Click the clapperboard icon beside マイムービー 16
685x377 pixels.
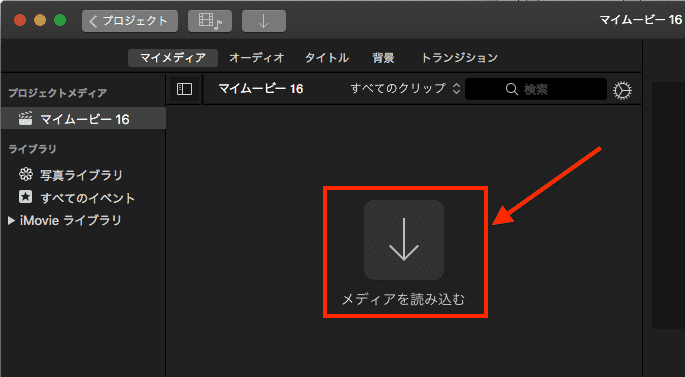(x=25, y=118)
